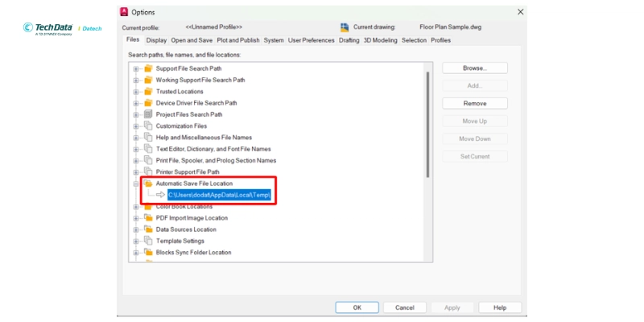Screen dimensions: 644x322
Task: Expand Data Sources Location node
Action: click(136, 230)
